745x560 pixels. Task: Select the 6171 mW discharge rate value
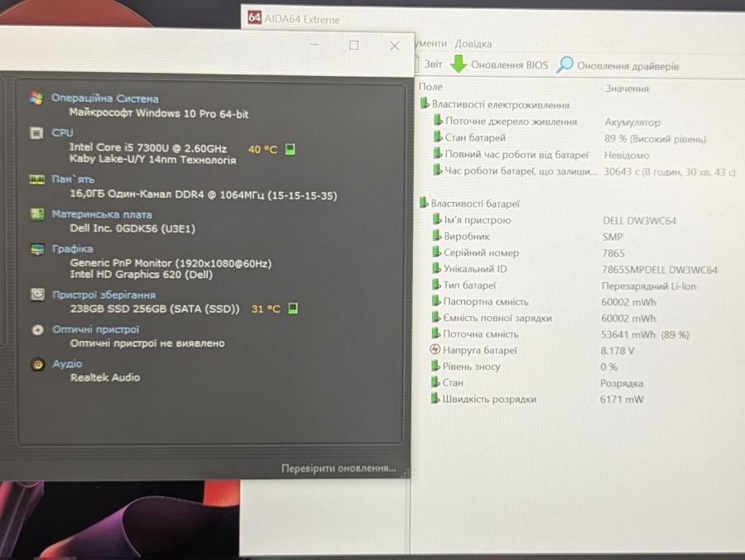tap(622, 399)
